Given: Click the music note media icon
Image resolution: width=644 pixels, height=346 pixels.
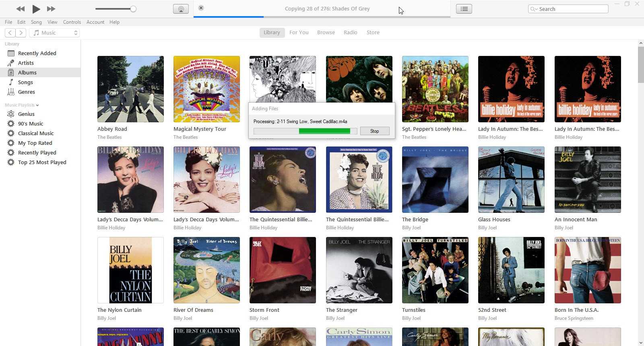Looking at the screenshot, I should click(x=36, y=33).
